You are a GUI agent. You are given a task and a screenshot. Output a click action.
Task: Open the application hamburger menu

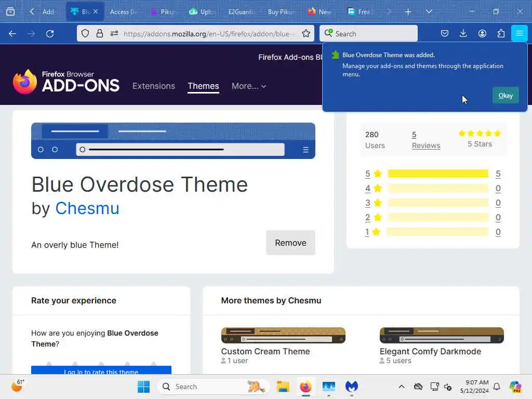519,33
